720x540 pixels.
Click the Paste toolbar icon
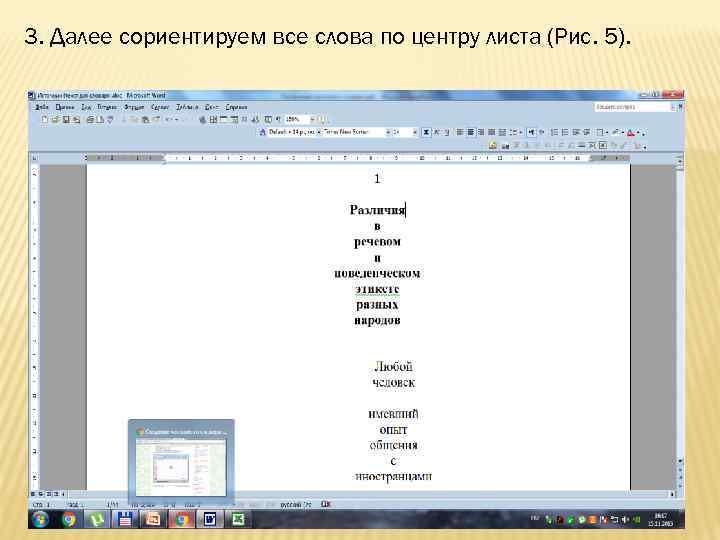click(x=145, y=120)
